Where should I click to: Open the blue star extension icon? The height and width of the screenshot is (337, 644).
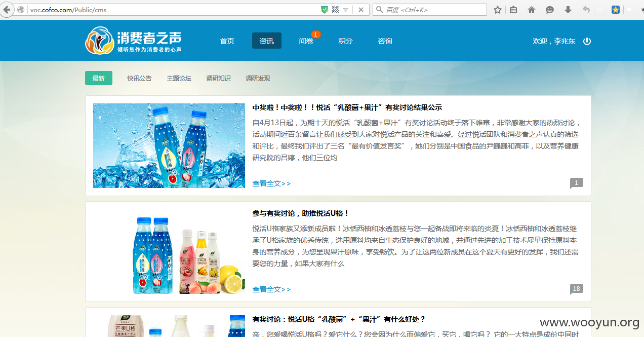coord(616,10)
